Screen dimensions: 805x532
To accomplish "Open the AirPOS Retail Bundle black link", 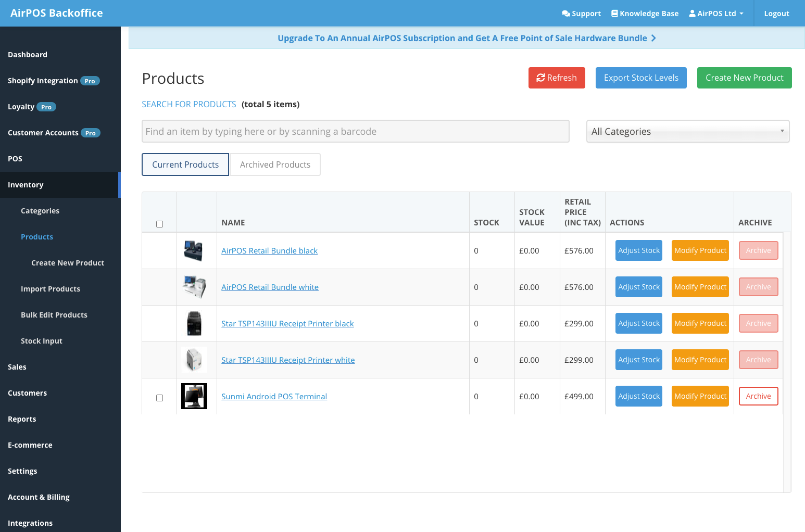I will coord(269,251).
